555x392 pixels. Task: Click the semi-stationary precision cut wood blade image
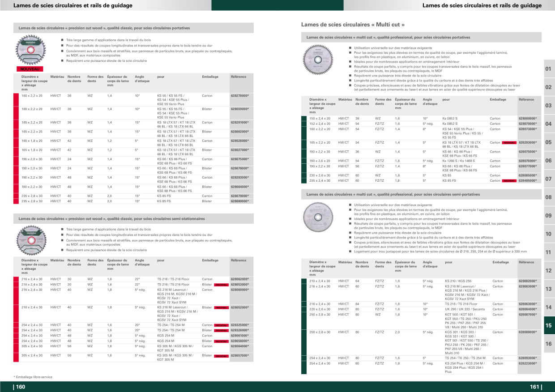[x=30, y=239]
